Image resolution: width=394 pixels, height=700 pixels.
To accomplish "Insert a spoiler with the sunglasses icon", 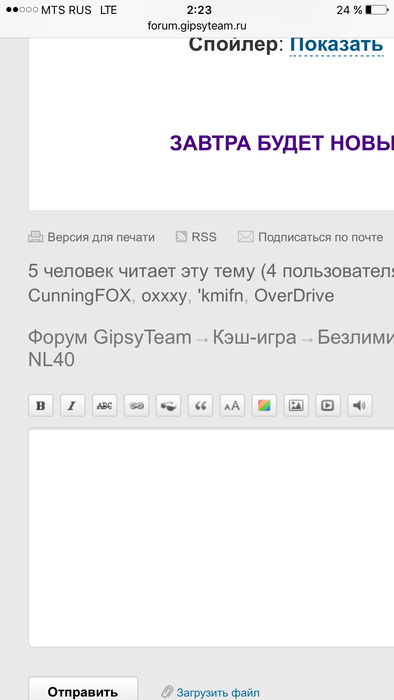I will pos(168,405).
